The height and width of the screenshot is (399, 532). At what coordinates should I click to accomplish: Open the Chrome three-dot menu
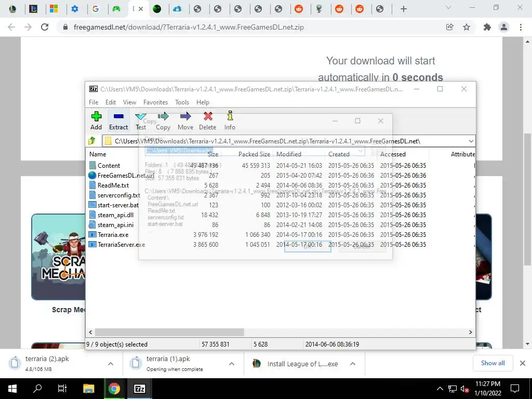click(521, 27)
